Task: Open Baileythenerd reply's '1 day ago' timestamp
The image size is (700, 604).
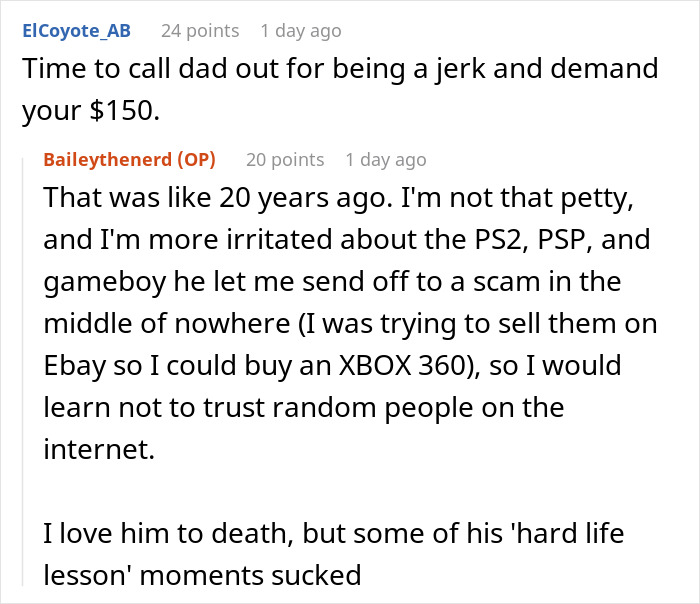Action: point(385,159)
